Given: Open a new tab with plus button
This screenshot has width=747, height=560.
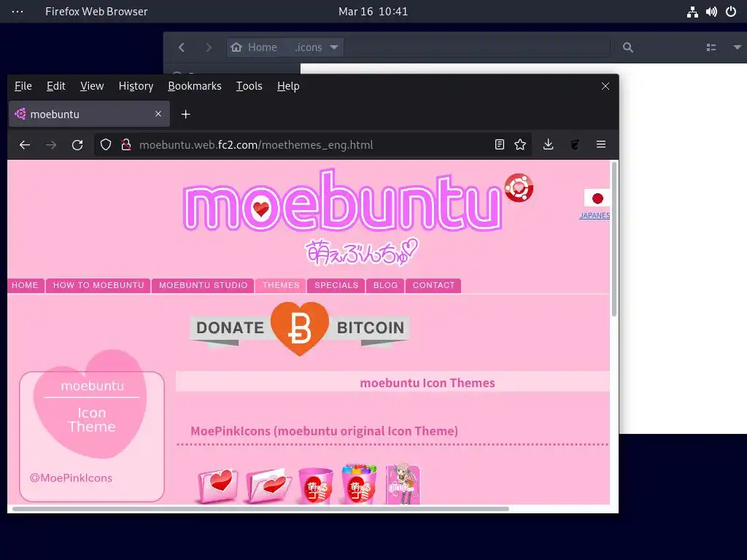Looking at the screenshot, I should pos(186,114).
